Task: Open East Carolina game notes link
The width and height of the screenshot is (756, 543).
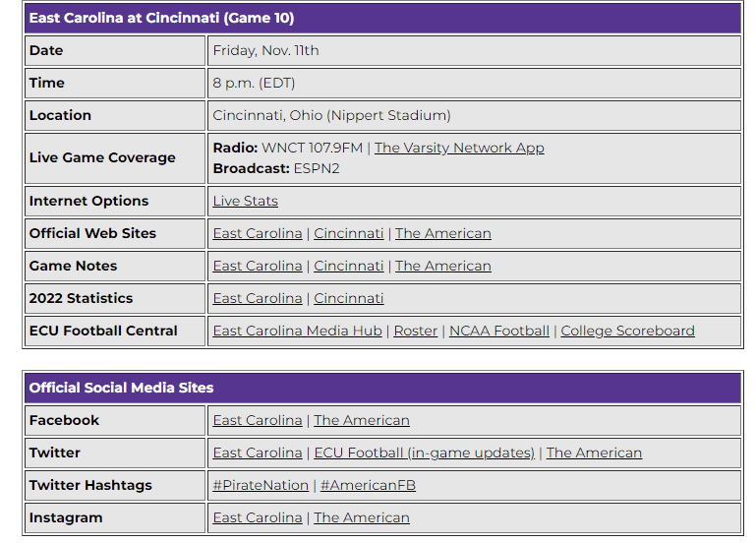Action: 258,266
